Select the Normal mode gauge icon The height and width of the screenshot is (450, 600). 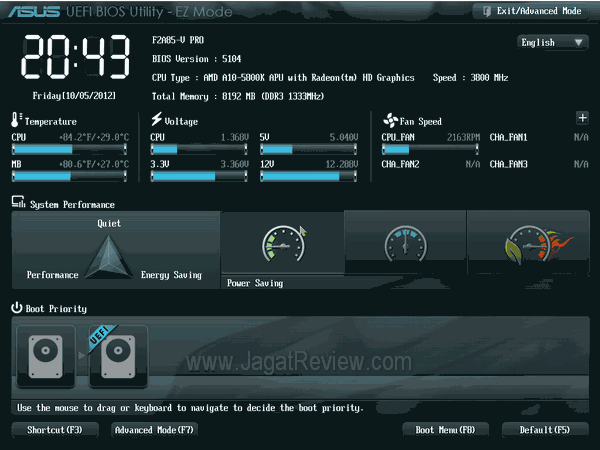406,244
